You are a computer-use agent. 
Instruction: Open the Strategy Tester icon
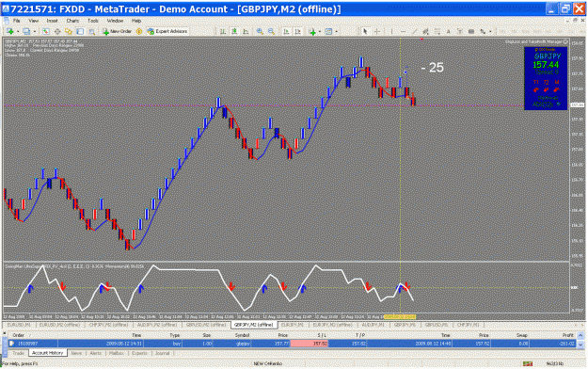coord(91,31)
